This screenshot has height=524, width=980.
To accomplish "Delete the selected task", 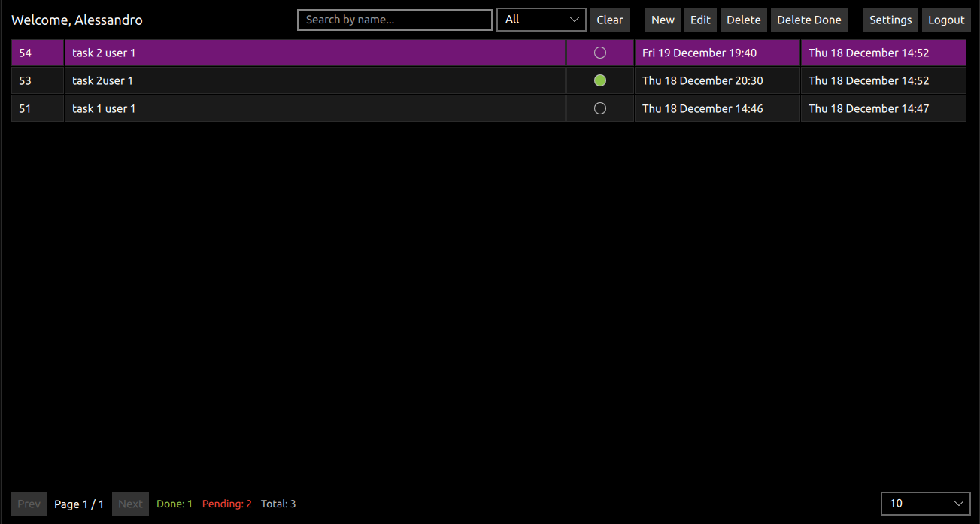I will (743, 20).
